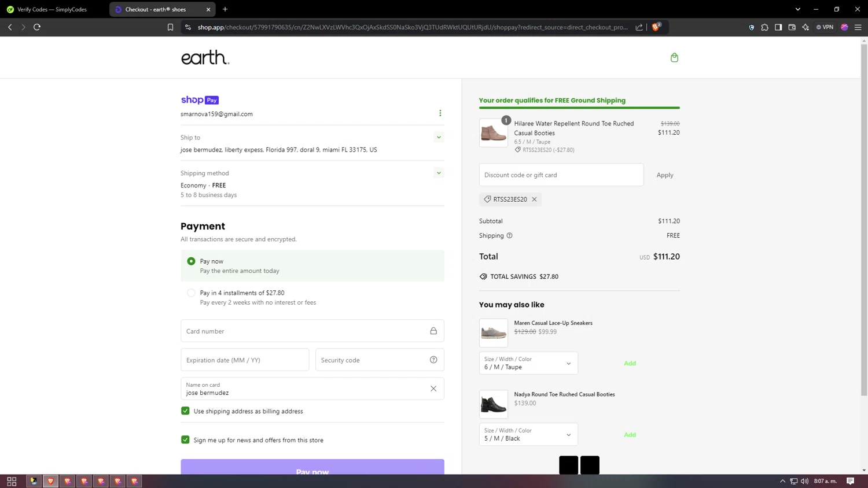868x488 pixels.
Task: Click the Card number field
Action: [x=312, y=331]
